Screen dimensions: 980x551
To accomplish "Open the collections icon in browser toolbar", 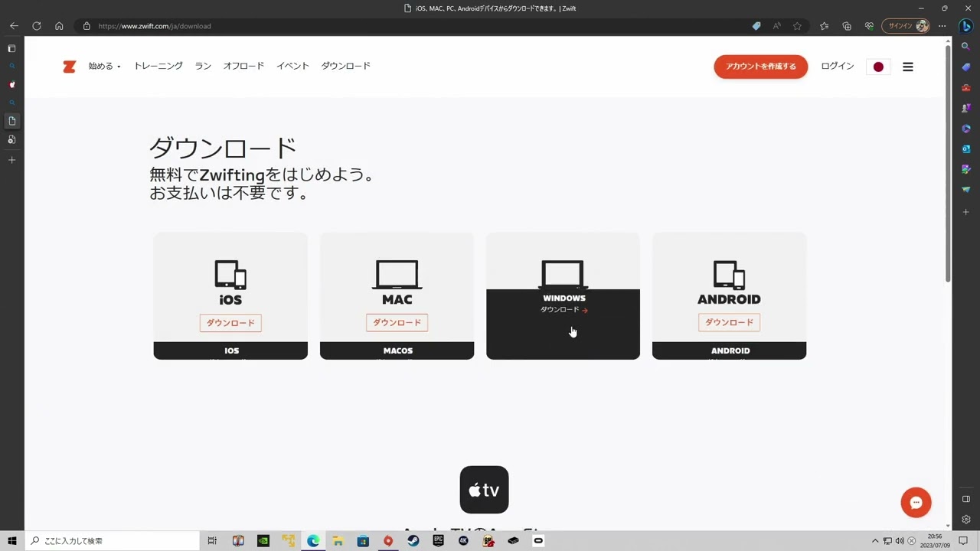I will [x=847, y=26].
